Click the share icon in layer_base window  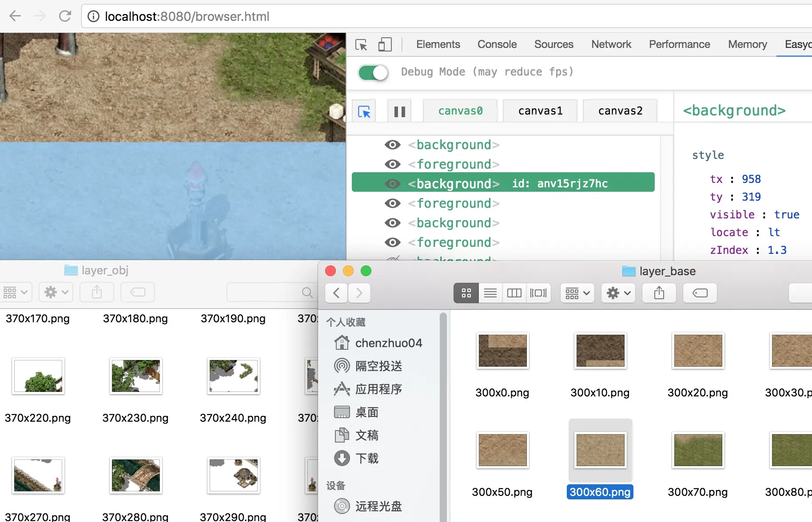pyautogui.click(x=659, y=293)
